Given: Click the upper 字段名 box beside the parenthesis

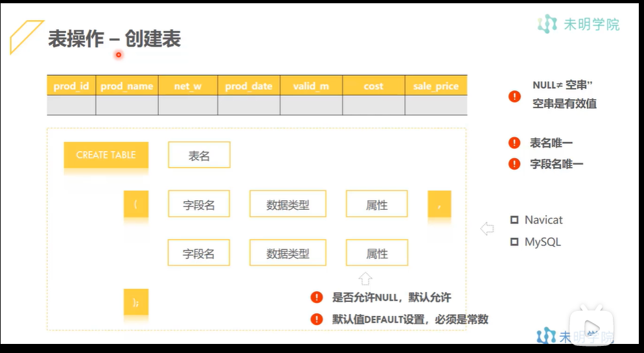Looking at the screenshot, I should click(199, 203).
